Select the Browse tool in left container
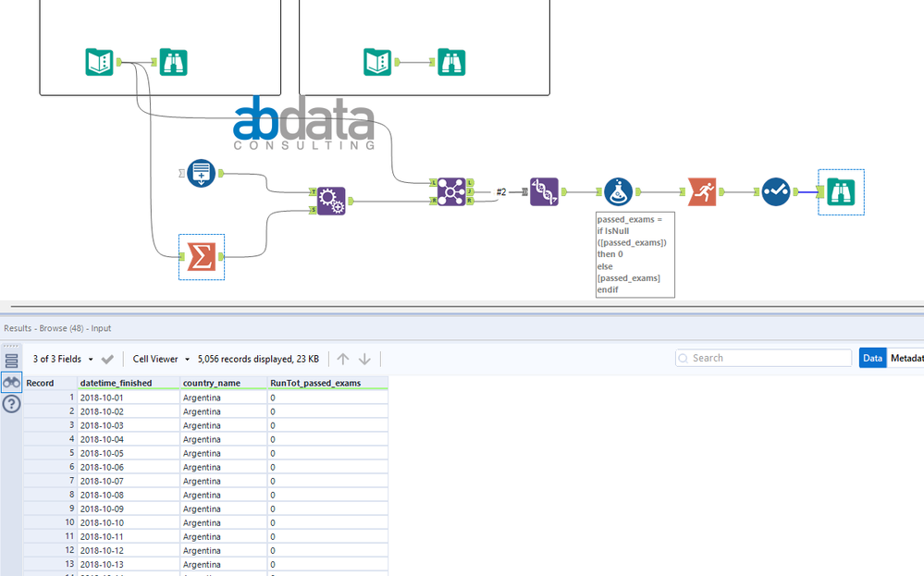This screenshot has width=924, height=576. pos(173,62)
